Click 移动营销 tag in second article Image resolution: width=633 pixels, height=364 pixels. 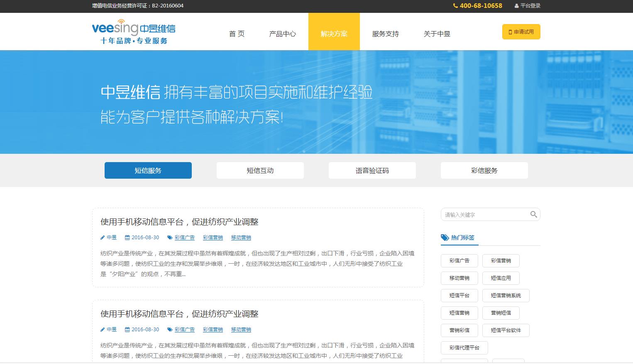[241, 330]
